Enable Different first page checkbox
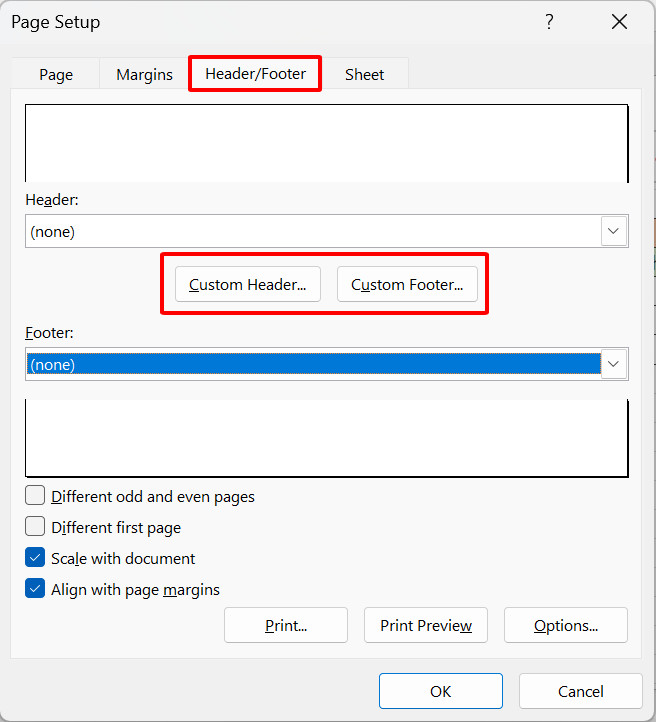656x722 pixels. click(x=35, y=527)
